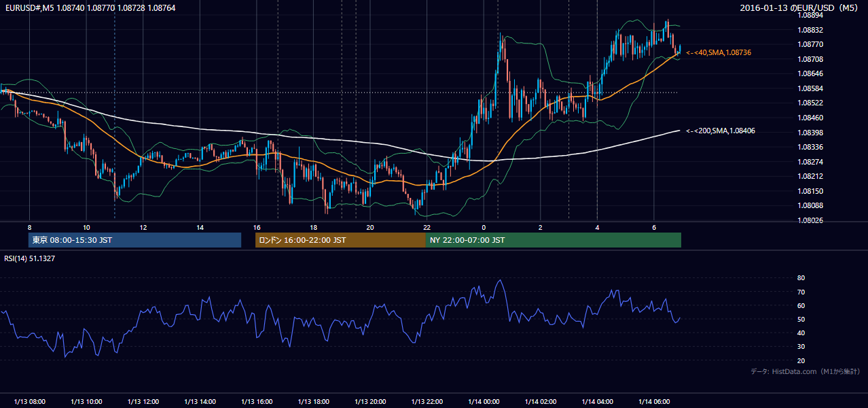Click the London 16:00-22:00 JST session bar
The image size is (868, 408).
click(x=340, y=240)
